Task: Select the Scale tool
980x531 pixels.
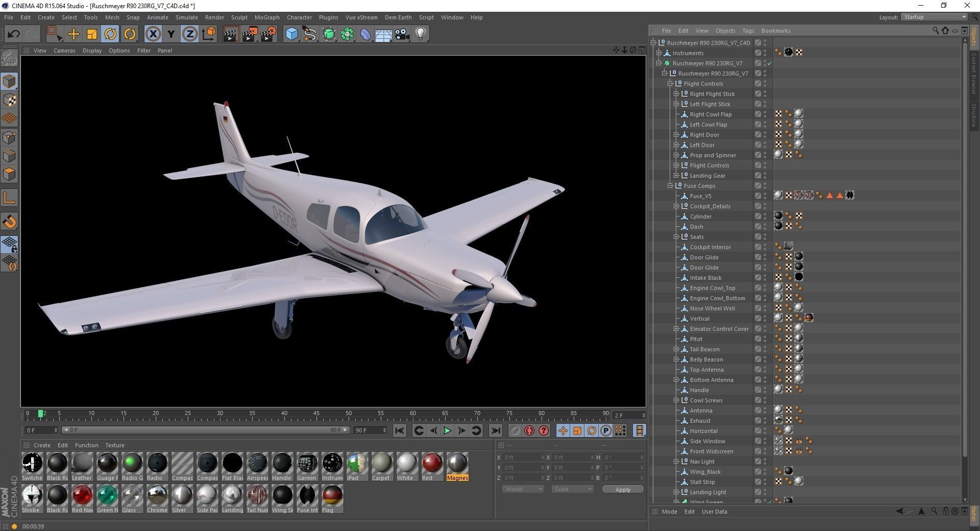Action: [x=92, y=34]
